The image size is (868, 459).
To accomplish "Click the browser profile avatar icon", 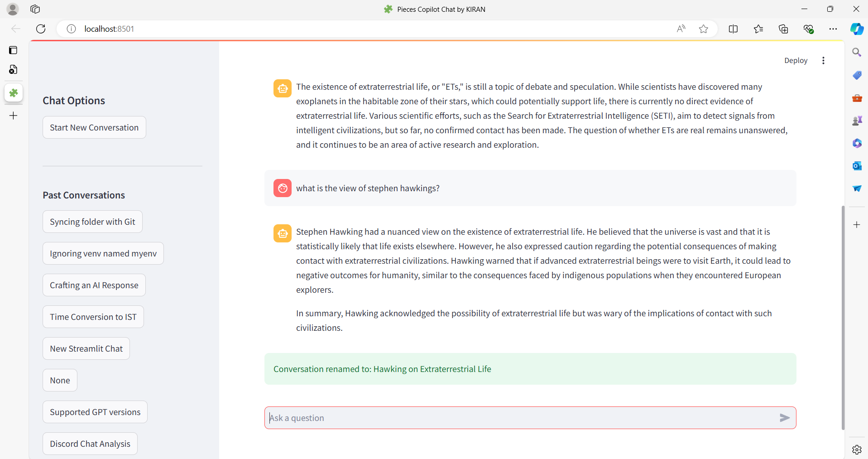I will tap(13, 9).
